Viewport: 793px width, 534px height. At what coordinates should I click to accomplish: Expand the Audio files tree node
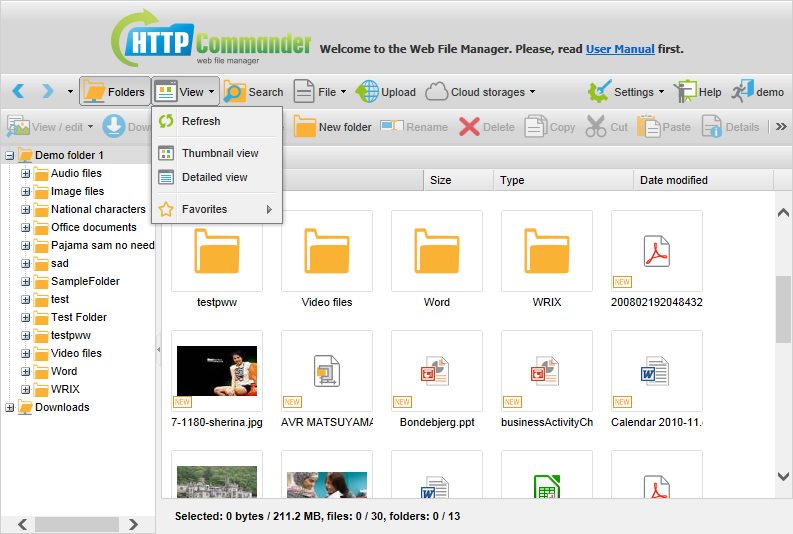[x=26, y=173]
